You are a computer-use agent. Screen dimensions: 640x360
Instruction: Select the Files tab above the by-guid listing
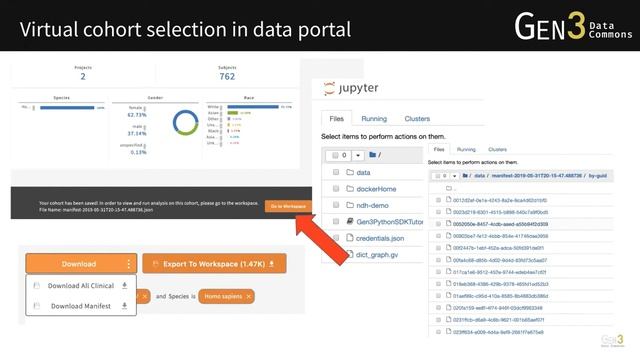(439, 149)
